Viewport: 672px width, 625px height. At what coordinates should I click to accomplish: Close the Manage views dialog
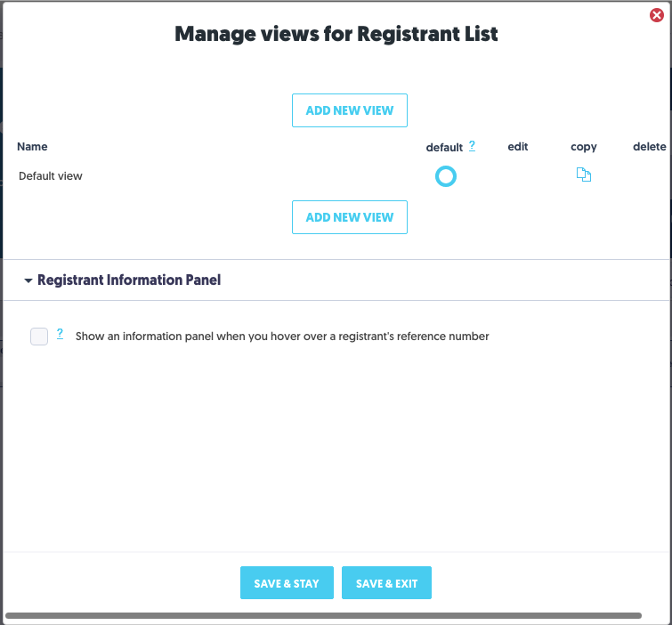(656, 15)
